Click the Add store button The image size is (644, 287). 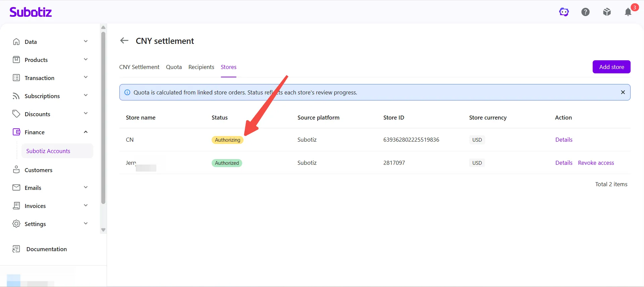pyautogui.click(x=611, y=67)
